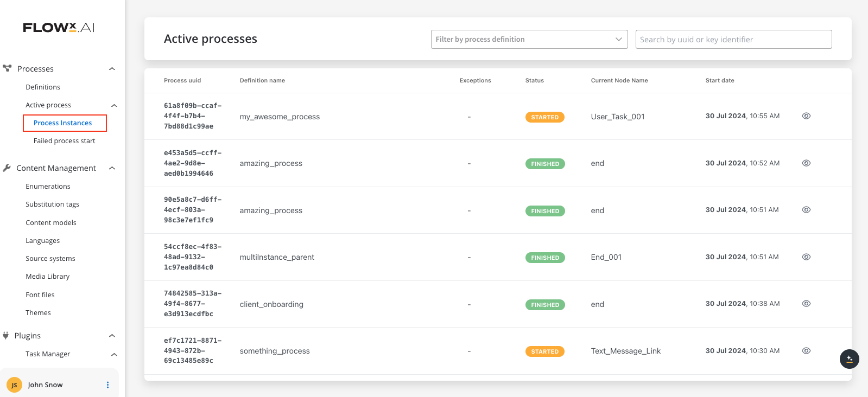Viewport: 868px width, 397px height.
Task: Open Failed process start
Action: pos(64,141)
